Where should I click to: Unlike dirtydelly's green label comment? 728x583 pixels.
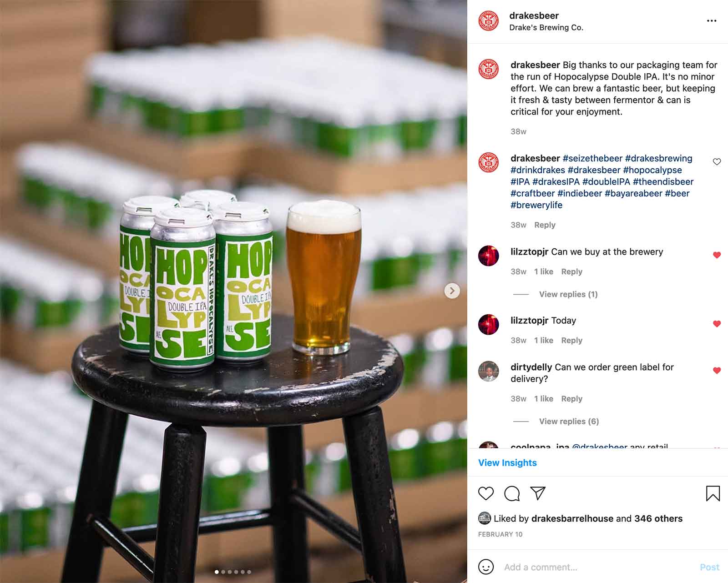tap(717, 371)
